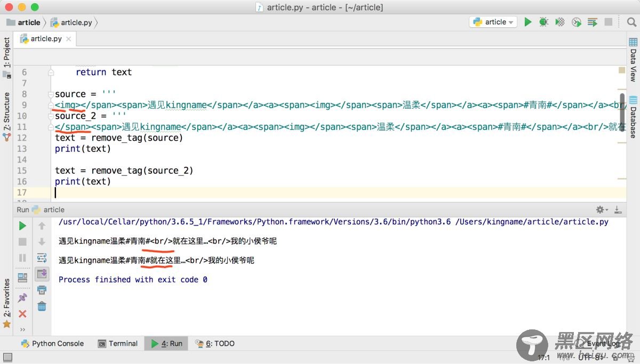Toggle tool window bars via bottom-left icon
The width and height of the screenshot is (640, 364).
coord(7,358)
